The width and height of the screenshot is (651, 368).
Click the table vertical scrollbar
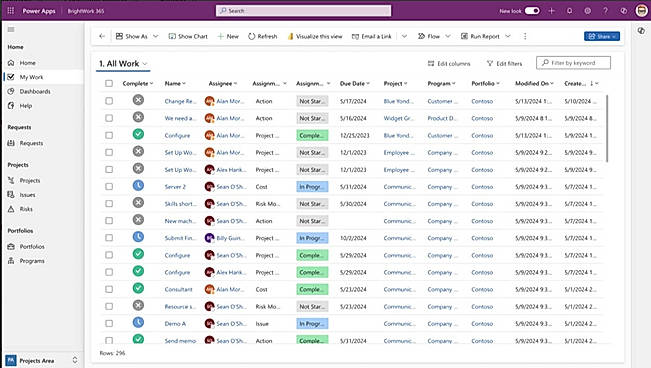coord(607,129)
